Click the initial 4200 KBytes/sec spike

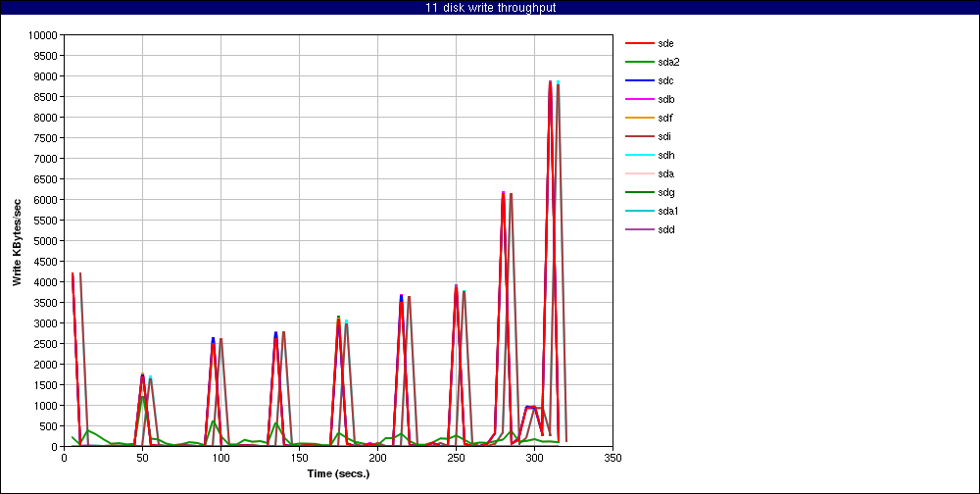click(73, 273)
